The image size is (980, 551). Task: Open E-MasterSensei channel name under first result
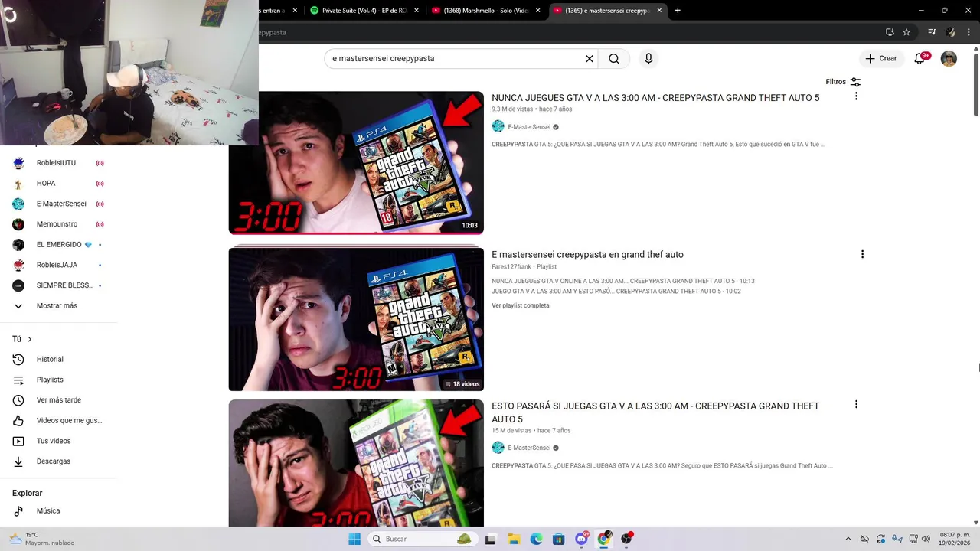529,127
